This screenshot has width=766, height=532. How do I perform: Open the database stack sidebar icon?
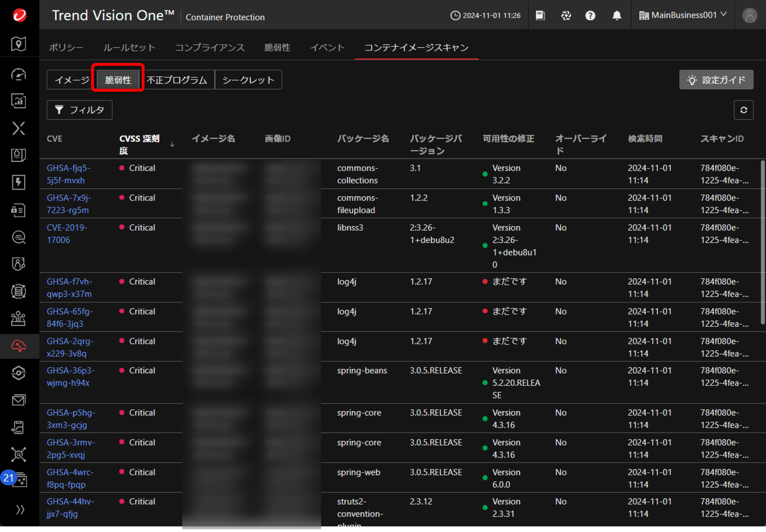(x=19, y=291)
